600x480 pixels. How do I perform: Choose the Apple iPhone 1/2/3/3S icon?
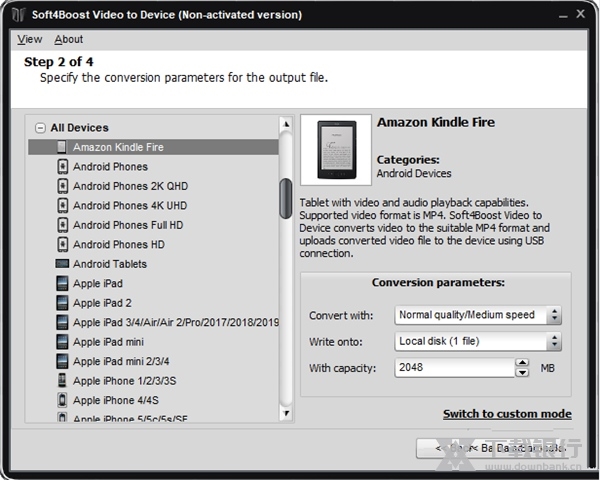(62, 381)
